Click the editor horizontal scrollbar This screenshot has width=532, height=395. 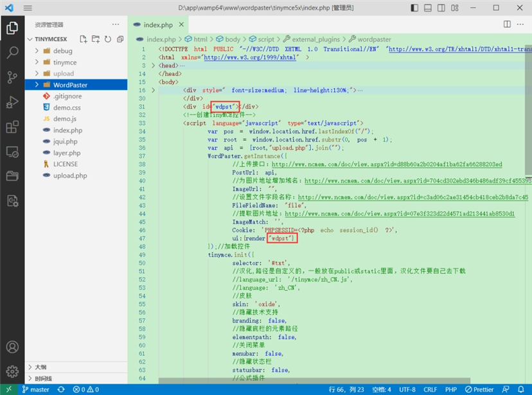(x=314, y=381)
